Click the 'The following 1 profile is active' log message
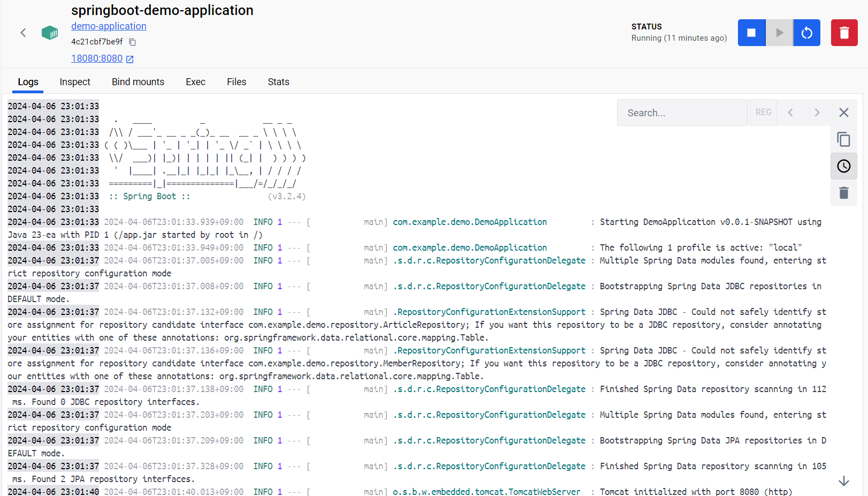Viewport: 868px width, 496px height. click(701, 248)
